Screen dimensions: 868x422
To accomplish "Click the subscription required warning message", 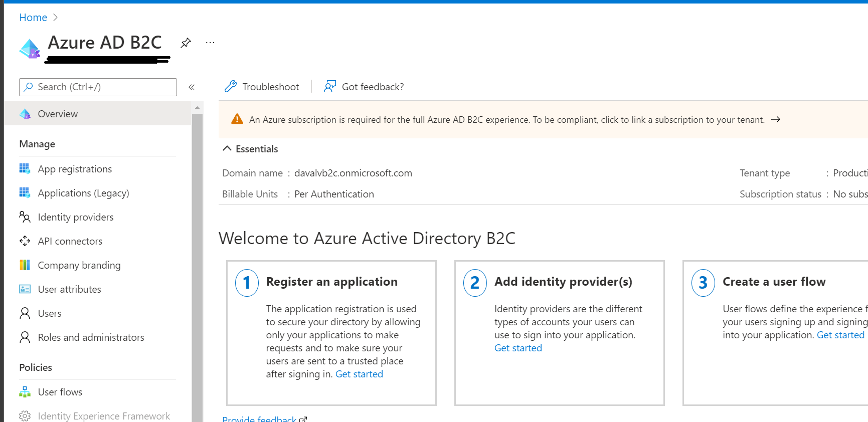I will tap(507, 120).
